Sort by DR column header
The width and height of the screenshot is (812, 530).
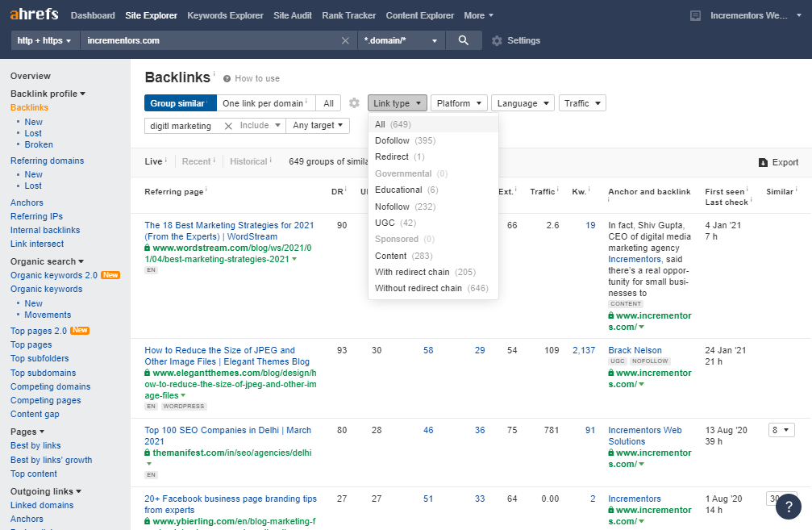(337, 192)
